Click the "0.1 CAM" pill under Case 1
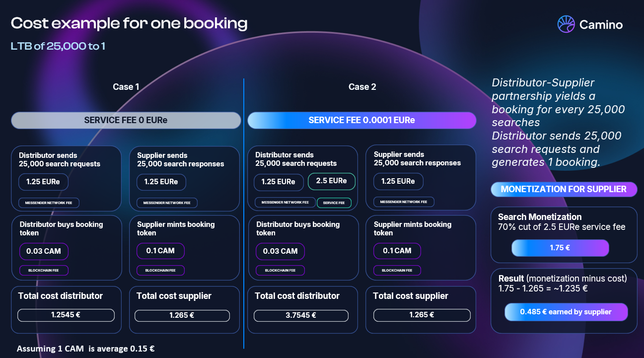Screen dimensions: 644x358 pos(160,251)
